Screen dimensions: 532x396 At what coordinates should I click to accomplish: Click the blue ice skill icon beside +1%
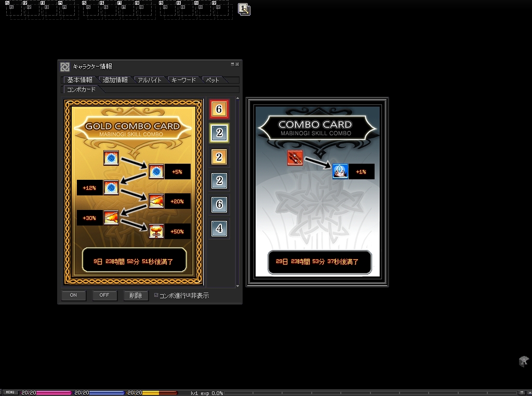click(340, 171)
